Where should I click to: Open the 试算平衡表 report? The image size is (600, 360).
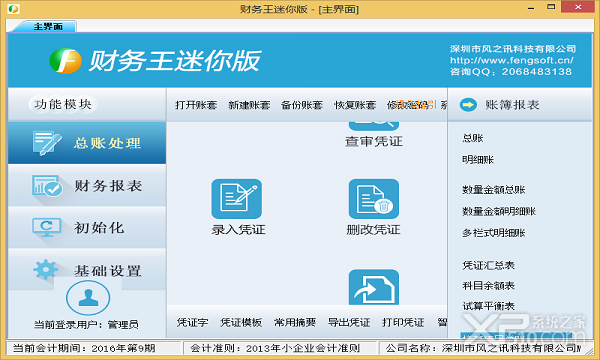(489, 306)
